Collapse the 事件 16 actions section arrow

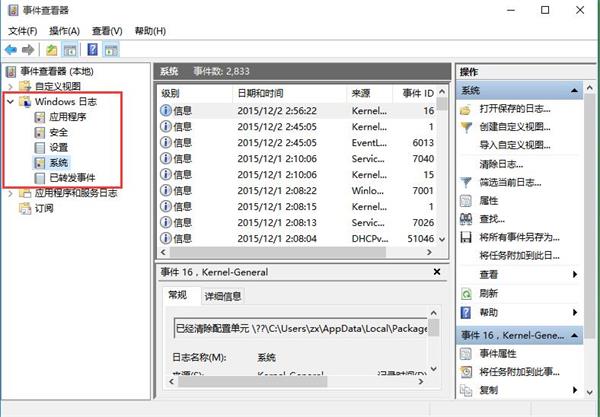coord(574,336)
